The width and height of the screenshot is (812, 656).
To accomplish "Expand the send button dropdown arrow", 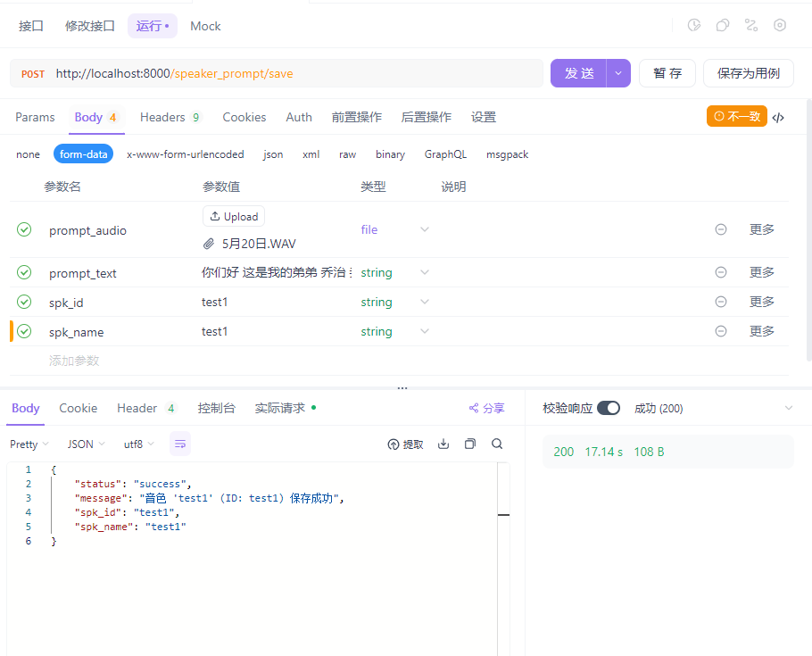I will [617, 72].
